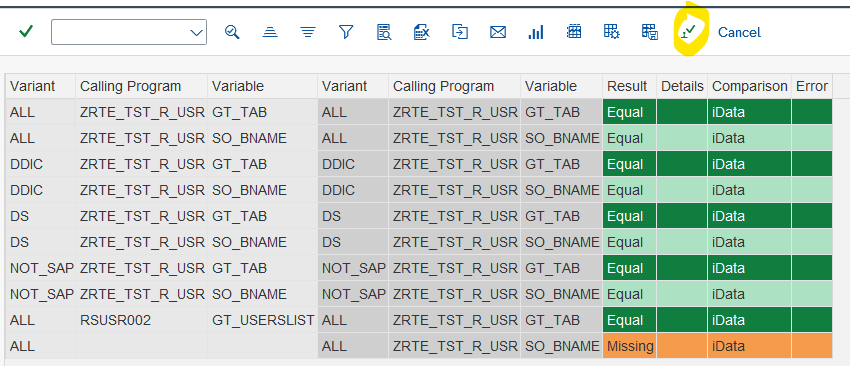850x366 pixels.
Task: Sort descending using the toolbar icon
Action: 308,32
